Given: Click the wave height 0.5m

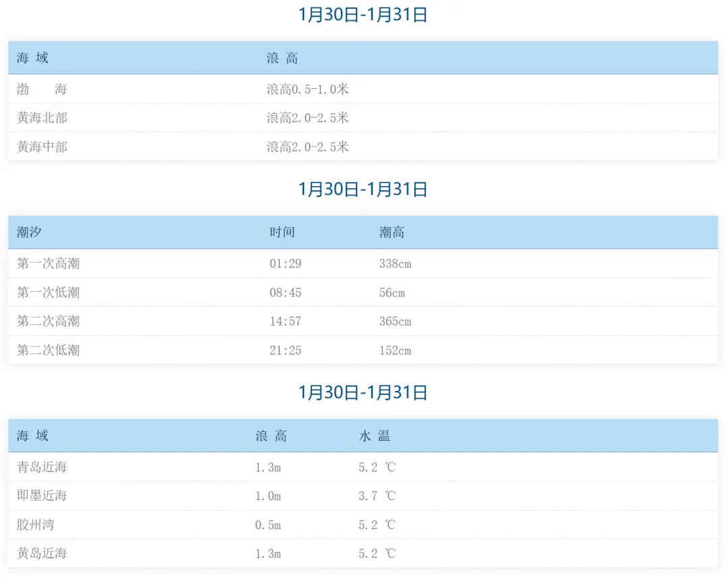Looking at the screenshot, I should click(x=268, y=525).
